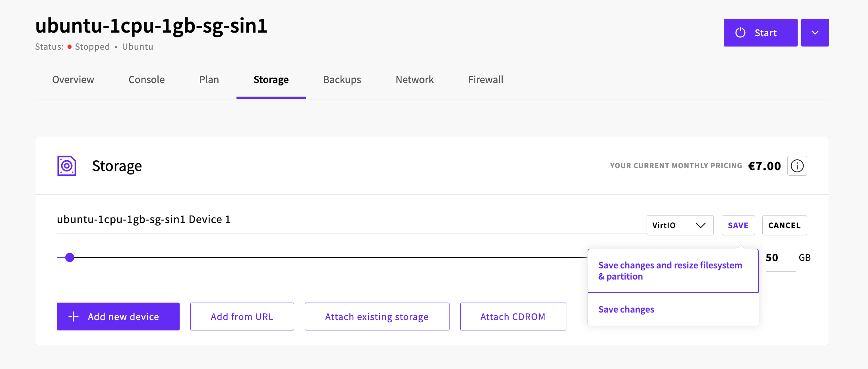
Task: Switch to the Network tab
Action: pos(415,80)
